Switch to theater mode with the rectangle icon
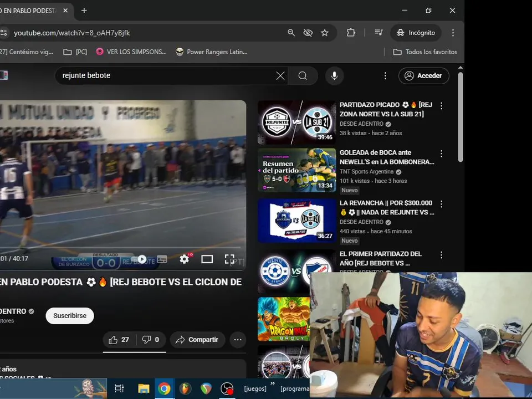 [207, 259]
